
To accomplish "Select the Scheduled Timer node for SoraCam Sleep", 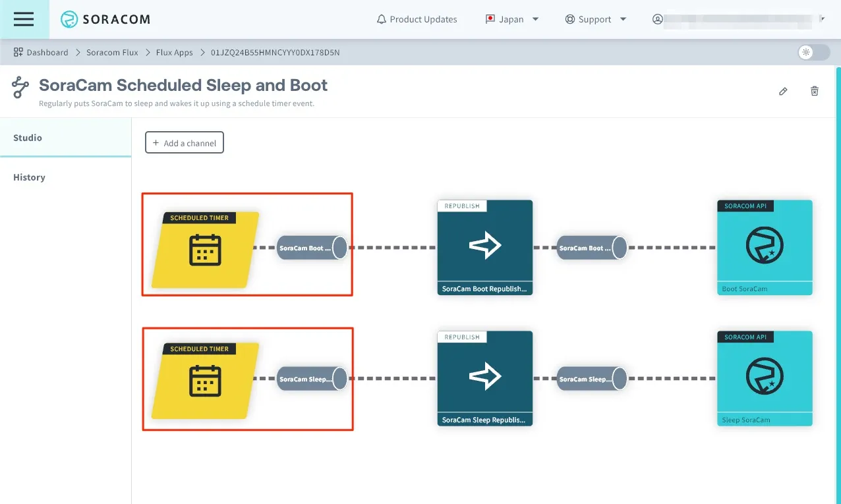I will [205, 381].
